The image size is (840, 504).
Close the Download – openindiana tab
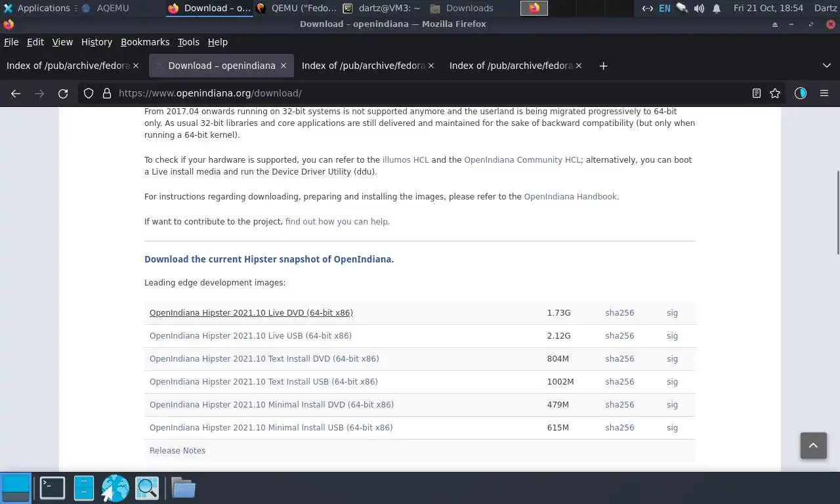[283, 66]
